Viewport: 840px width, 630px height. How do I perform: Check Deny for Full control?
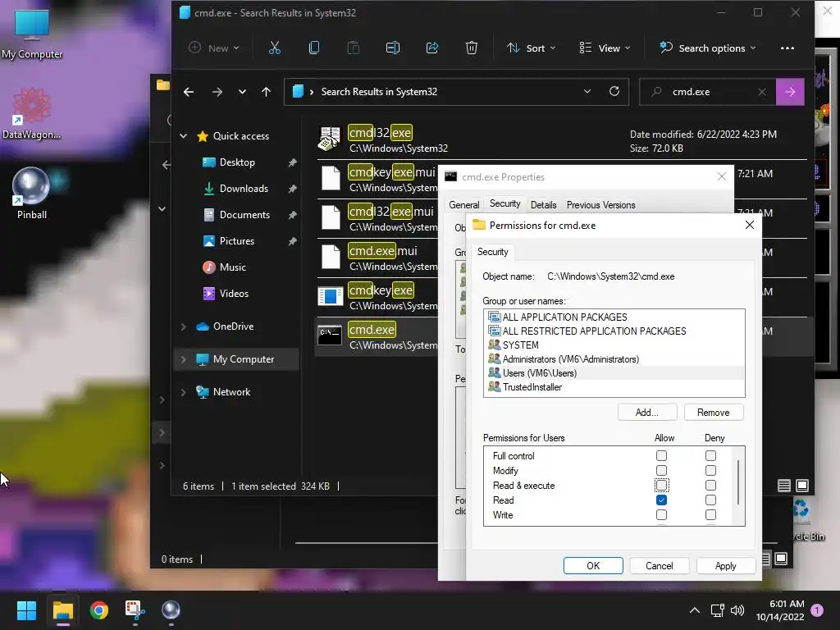tap(710, 456)
